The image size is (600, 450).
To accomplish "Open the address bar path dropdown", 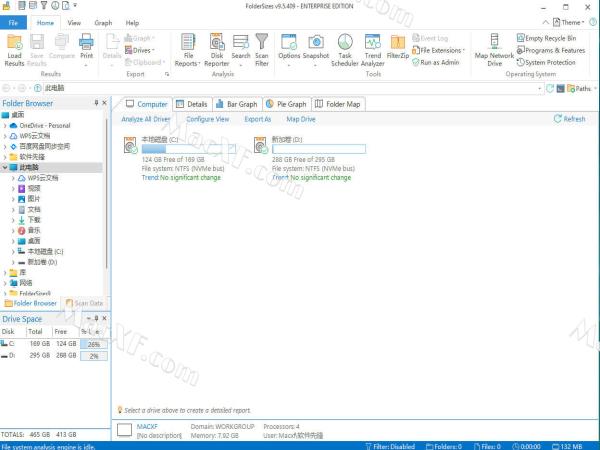I will click(540, 88).
